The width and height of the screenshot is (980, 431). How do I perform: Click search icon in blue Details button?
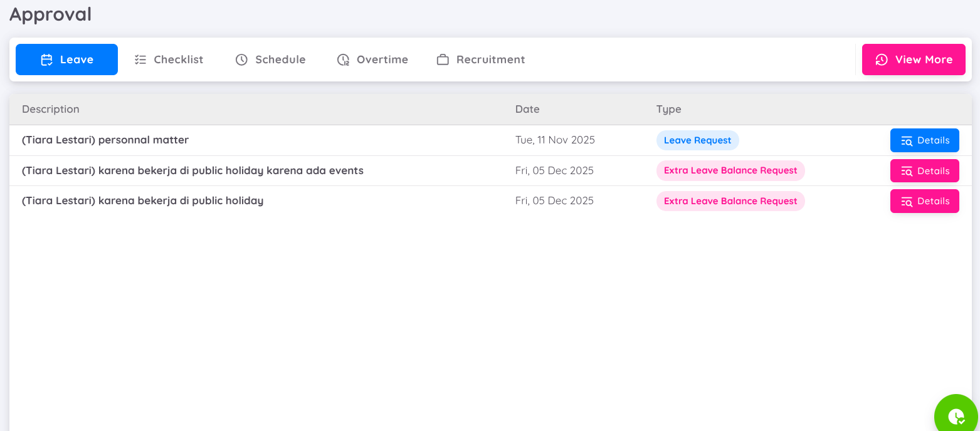[907, 141]
